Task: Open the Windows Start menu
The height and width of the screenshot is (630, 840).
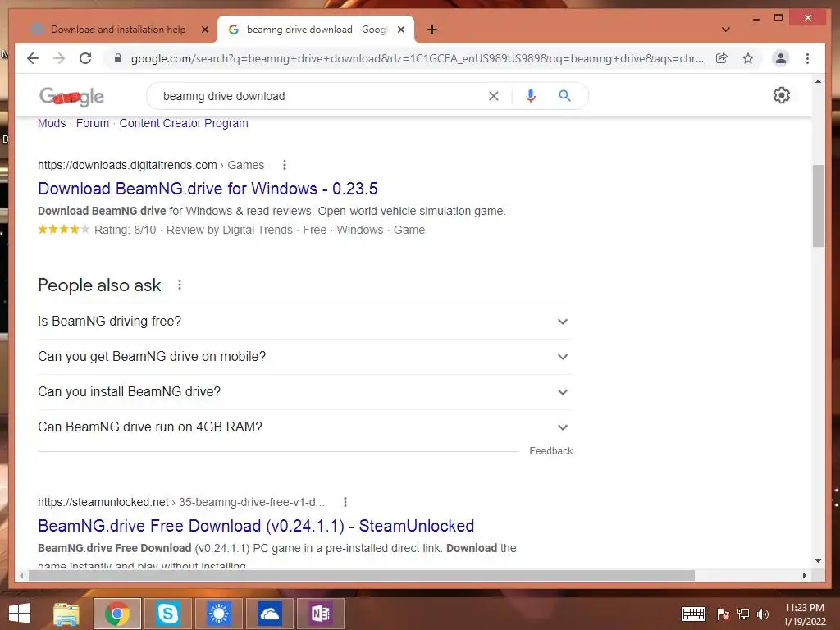Action: (20, 614)
